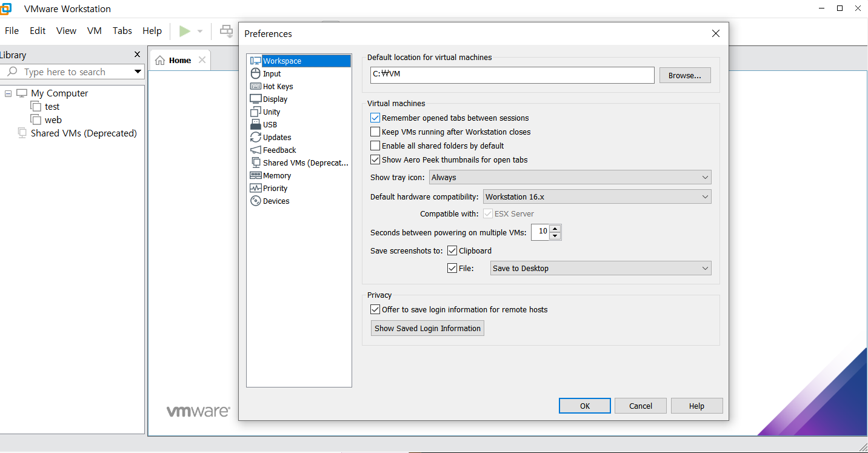Click the Shared VMs (Deprecated) library icon
Screen dimensions: 868x453
[22, 133]
